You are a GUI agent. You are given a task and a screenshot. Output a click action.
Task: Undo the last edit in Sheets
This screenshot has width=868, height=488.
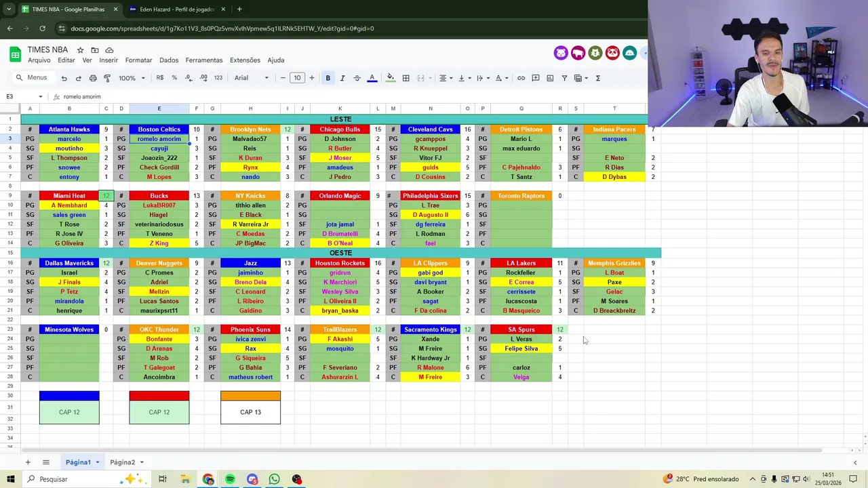pyautogui.click(x=64, y=78)
